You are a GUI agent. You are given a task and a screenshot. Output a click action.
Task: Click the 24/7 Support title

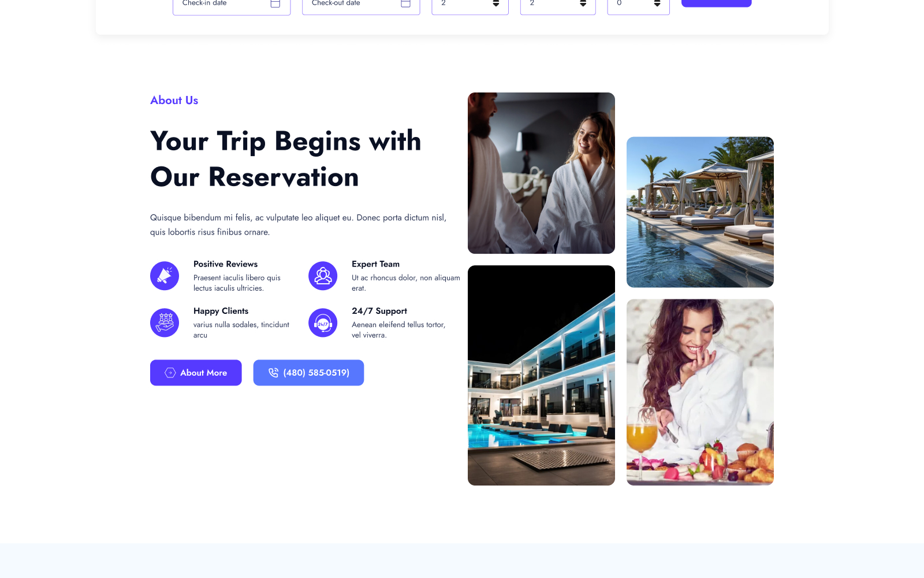pyautogui.click(x=379, y=311)
